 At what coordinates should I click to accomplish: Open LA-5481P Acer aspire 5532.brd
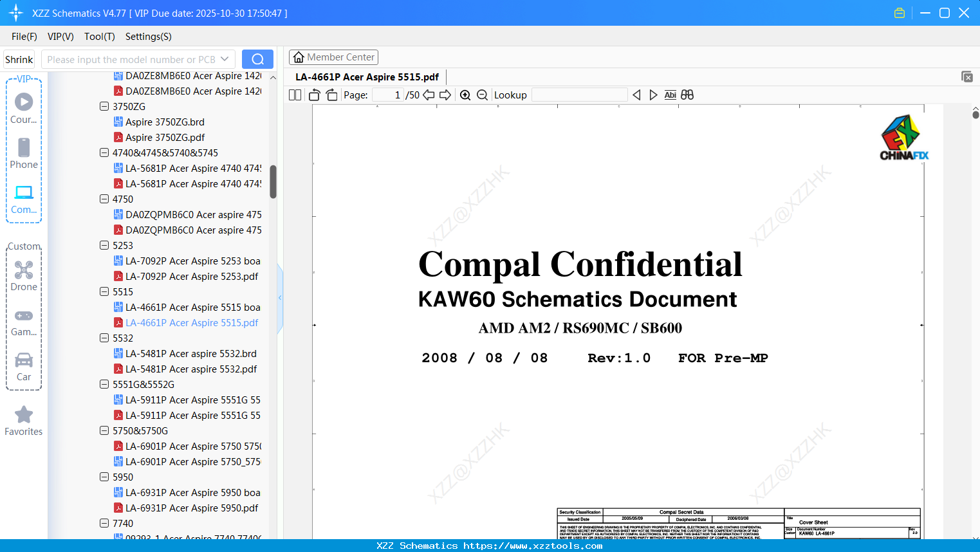click(x=185, y=353)
